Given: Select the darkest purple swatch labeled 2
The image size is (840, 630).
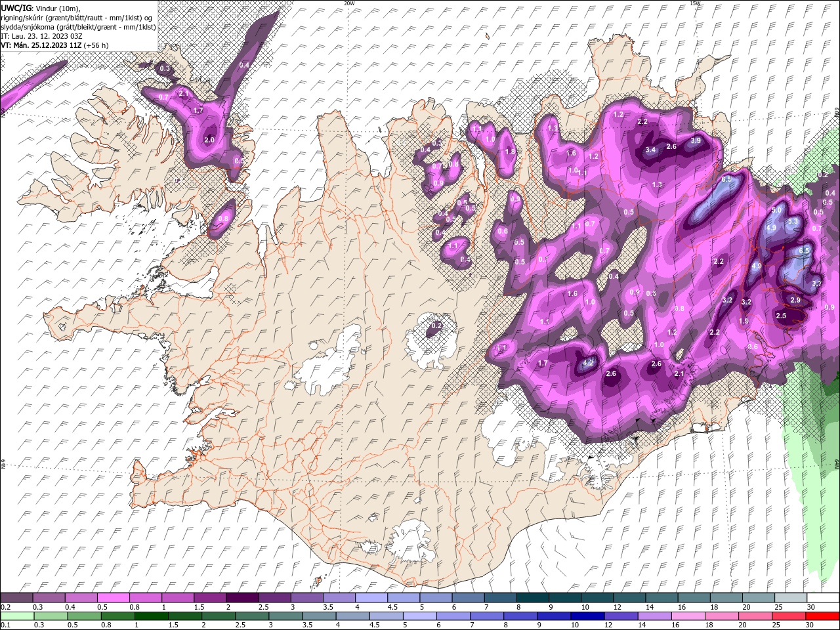Looking at the screenshot, I should tap(241, 598).
